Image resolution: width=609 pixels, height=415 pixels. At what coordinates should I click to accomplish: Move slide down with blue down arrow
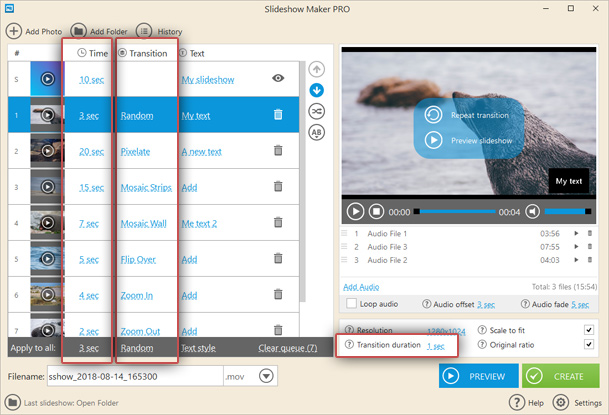click(x=317, y=90)
